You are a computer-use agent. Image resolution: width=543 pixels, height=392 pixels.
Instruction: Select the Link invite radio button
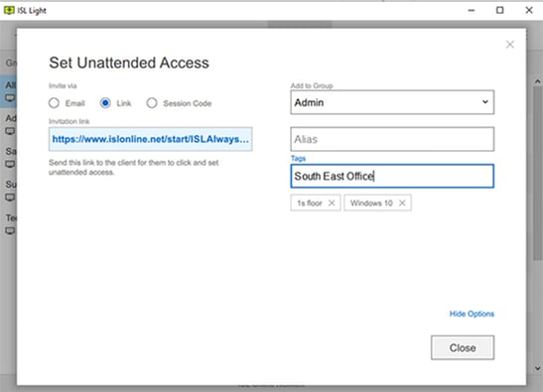[105, 103]
